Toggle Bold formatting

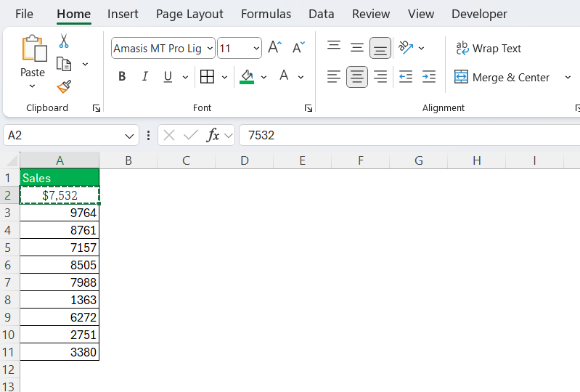tap(122, 76)
